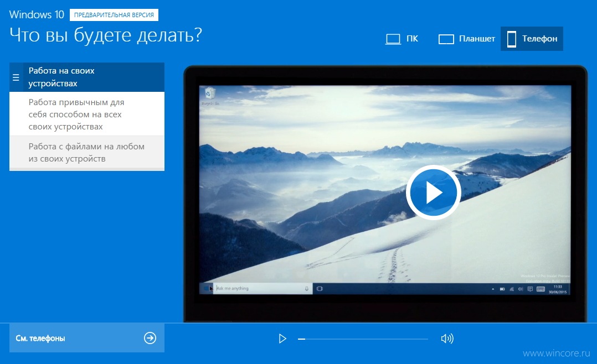597x364 pixels.
Task: Mute the video with the speaker icon
Action: pos(447,339)
